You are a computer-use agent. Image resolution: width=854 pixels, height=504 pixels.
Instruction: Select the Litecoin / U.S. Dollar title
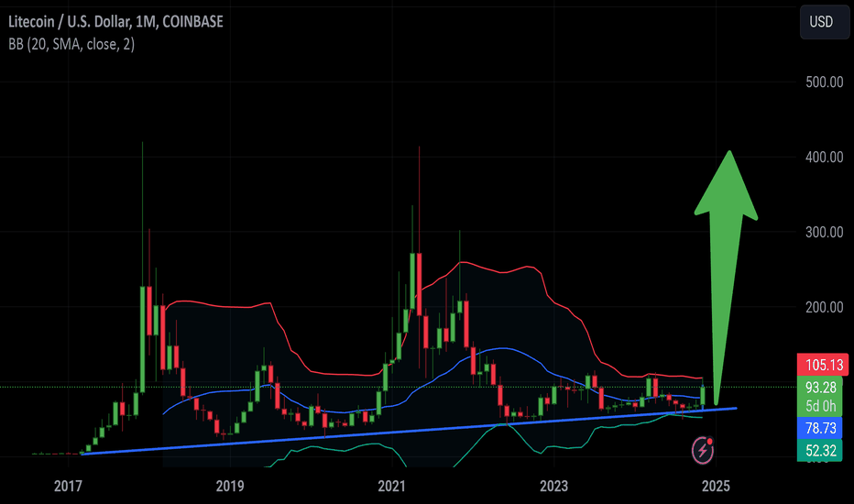115,22
